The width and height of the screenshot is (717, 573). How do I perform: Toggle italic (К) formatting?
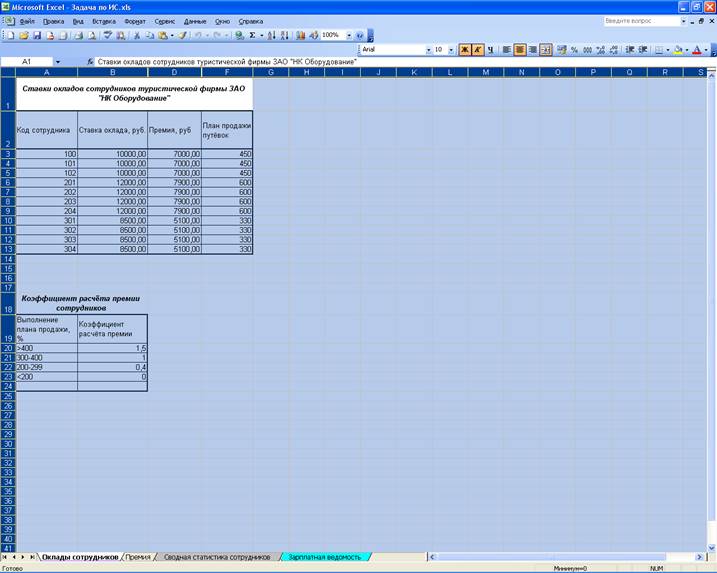477,49
